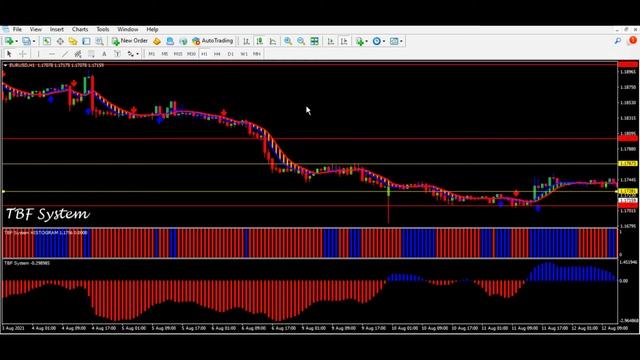Toggle the AutoTrading button

pyautogui.click(x=213, y=41)
